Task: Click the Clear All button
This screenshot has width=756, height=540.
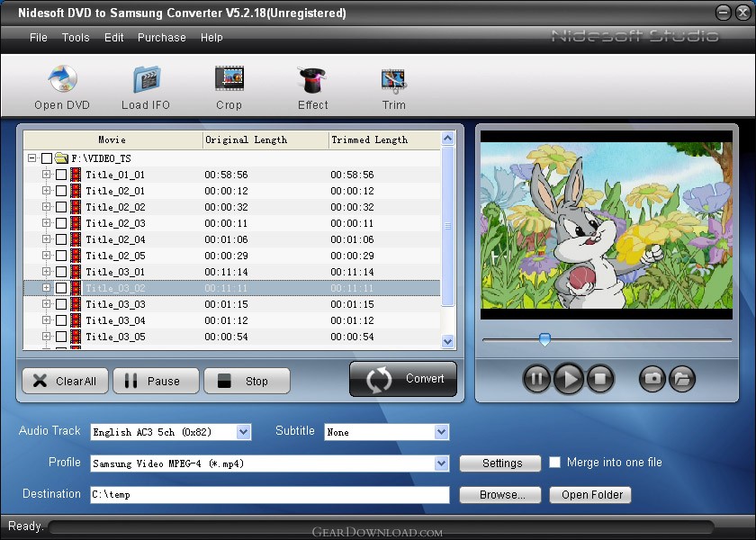Action: [x=65, y=381]
